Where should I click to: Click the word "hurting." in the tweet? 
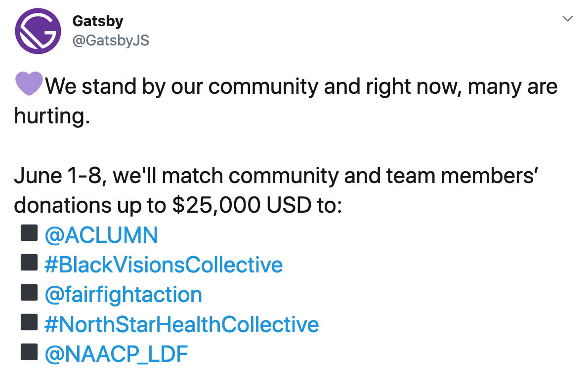52,116
